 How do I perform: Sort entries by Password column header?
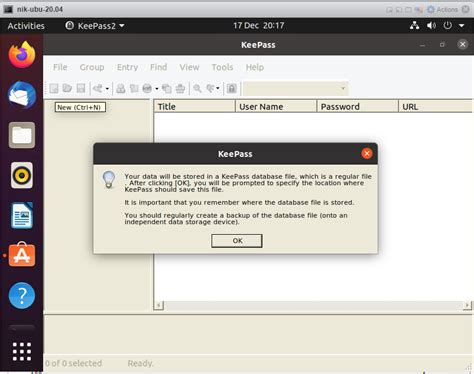(358, 107)
